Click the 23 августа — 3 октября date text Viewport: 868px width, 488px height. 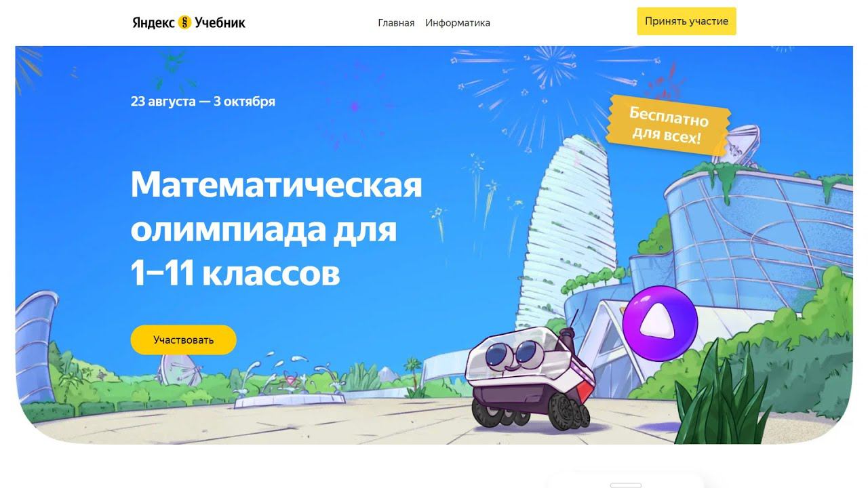(x=203, y=102)
